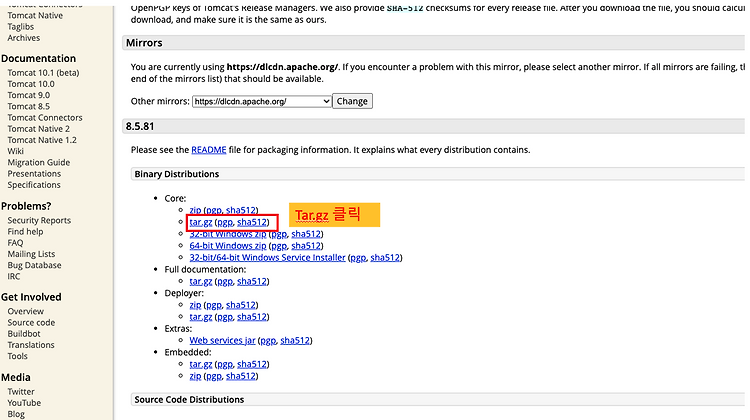Image resolution: width=750 pixels, height=420 pixels.
Task: Open Tomcat 8.5 documentation
Action: [28, 106]
